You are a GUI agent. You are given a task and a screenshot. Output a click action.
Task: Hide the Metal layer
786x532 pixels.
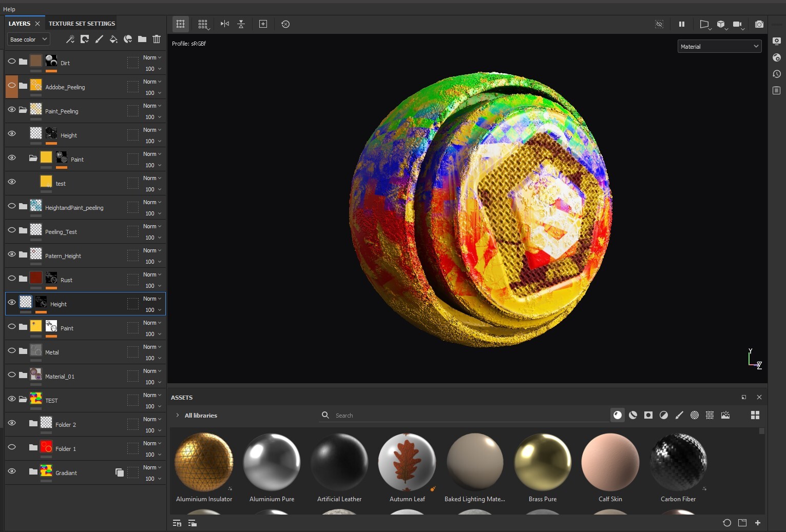(12, 350)
